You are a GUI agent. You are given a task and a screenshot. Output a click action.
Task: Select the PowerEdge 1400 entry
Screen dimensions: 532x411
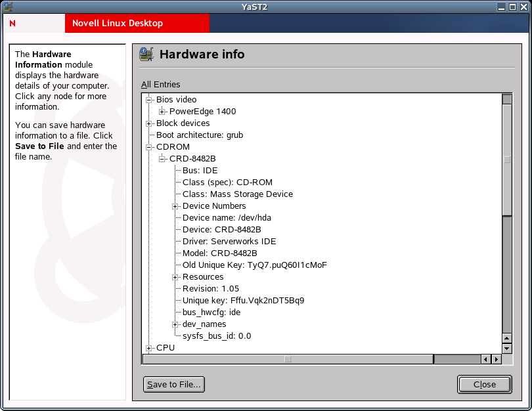click(202, 112)
